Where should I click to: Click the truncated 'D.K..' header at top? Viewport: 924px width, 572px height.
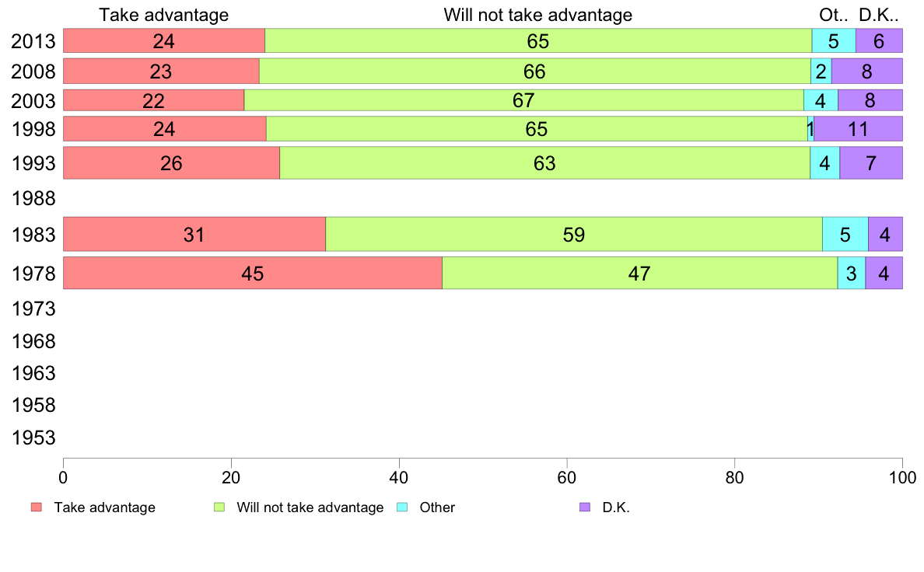click(x=878, y=15)
